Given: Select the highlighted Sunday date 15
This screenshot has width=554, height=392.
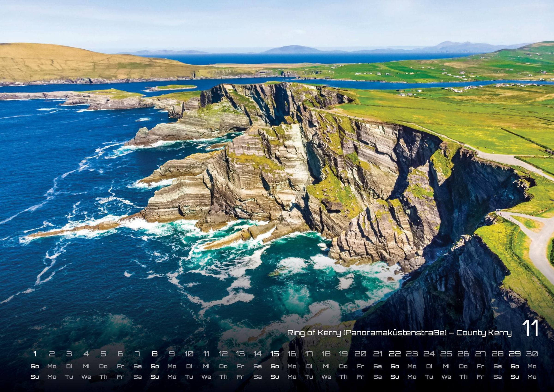Looking at the screenshot, I should click(x=275, y=354).
